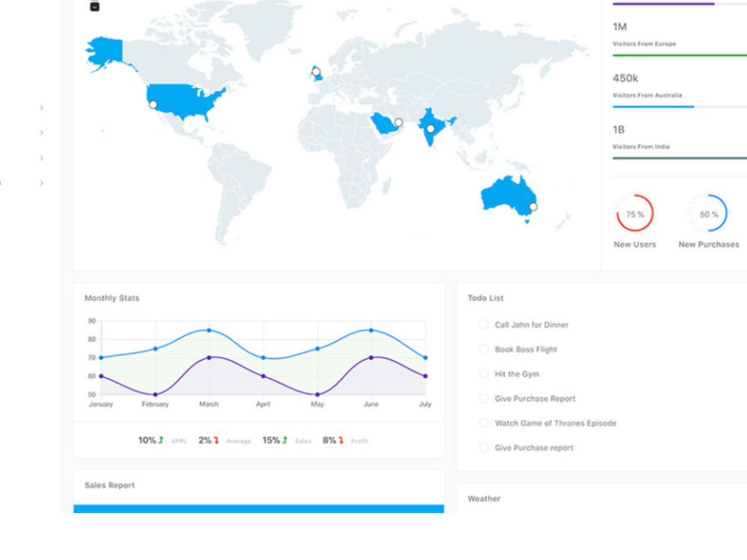Viewport: 747px width, 560px height.
Task: Tick the 'Watch Game of Thrones Episode' checkbox
Action: point(483,423)
